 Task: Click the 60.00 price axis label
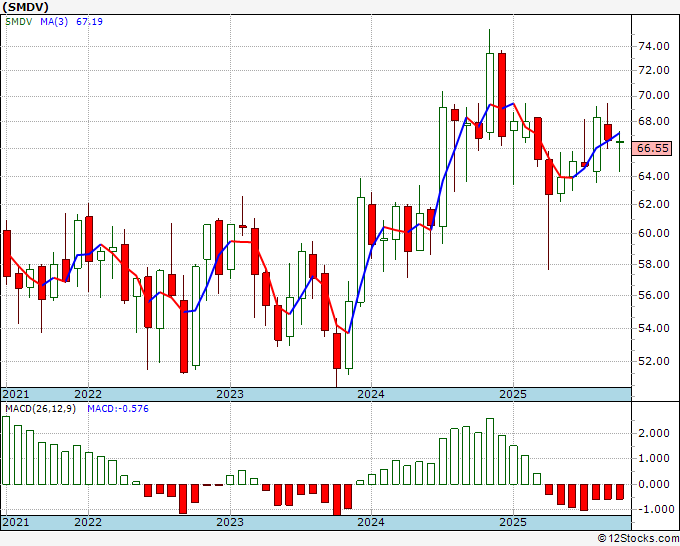tap(653, 233)
